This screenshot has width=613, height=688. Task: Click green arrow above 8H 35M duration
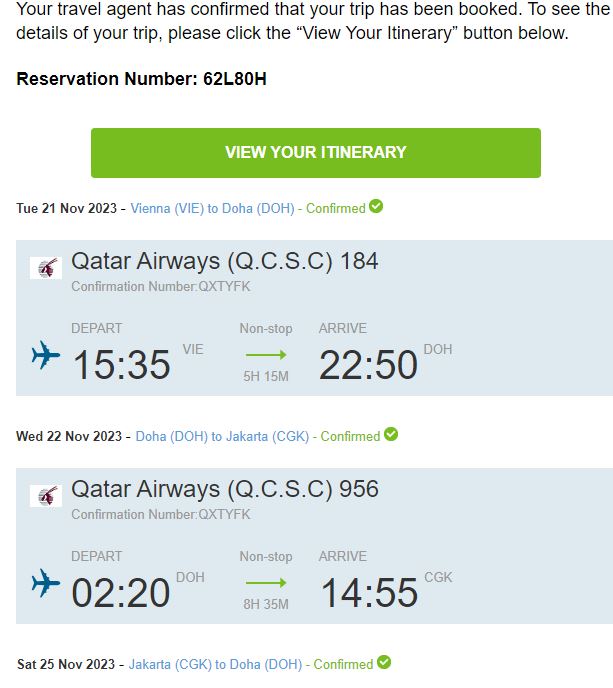click(x=265, y=583)
